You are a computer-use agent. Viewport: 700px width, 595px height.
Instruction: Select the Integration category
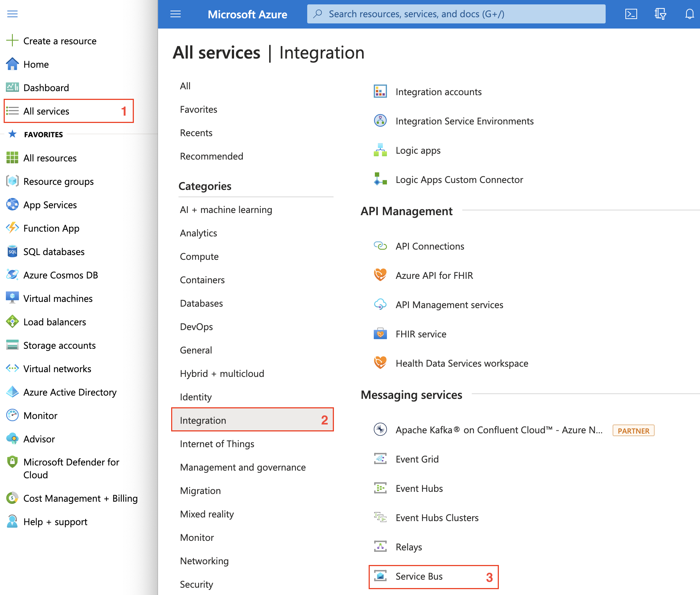[252, 420]
